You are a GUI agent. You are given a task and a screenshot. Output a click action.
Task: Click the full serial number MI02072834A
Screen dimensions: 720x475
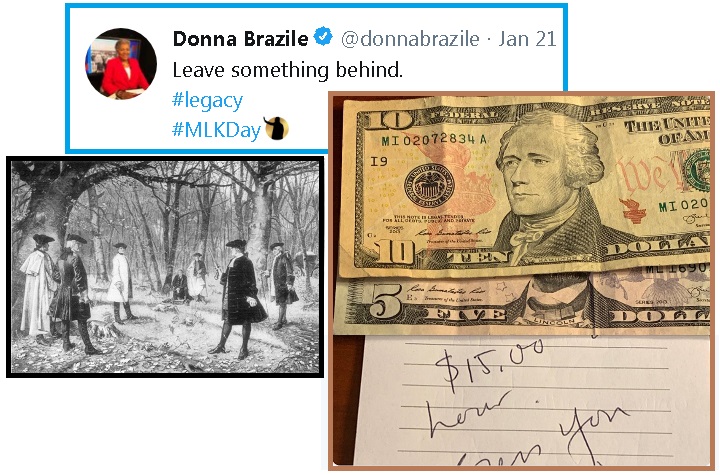434,140
